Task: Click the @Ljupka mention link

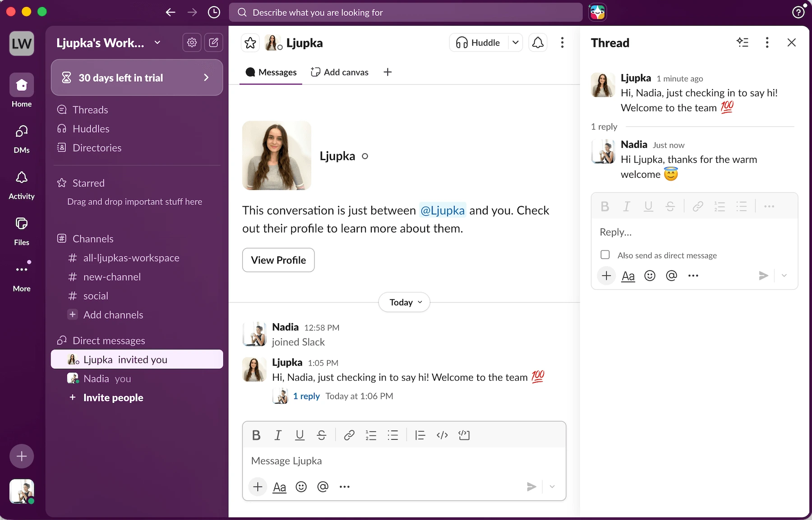Action: (x=442, y=210)
